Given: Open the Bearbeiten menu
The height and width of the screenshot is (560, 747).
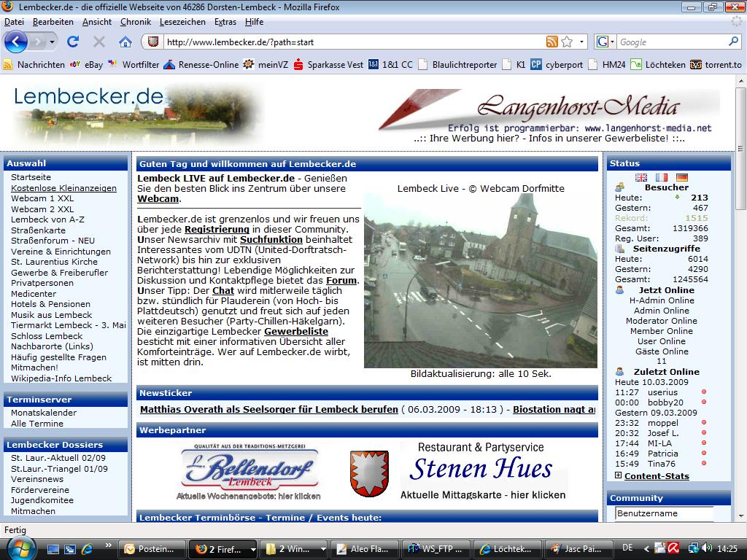Looking at the screenshot, I should coord(53,22).
